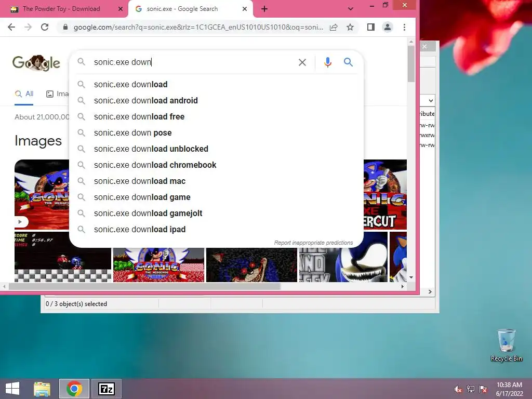Open Chrome three-dot menu
The image size is (532, 399).
(x=404, y=27)
